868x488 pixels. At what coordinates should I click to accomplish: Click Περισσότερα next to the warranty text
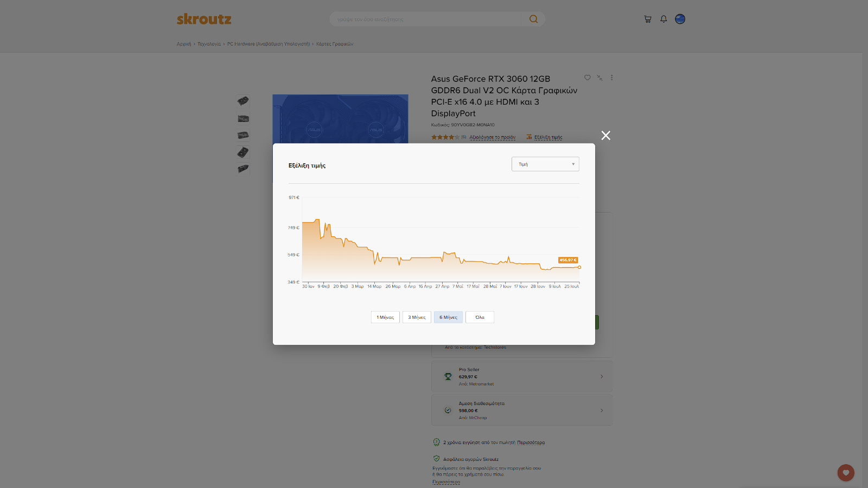tap(531, 442)
